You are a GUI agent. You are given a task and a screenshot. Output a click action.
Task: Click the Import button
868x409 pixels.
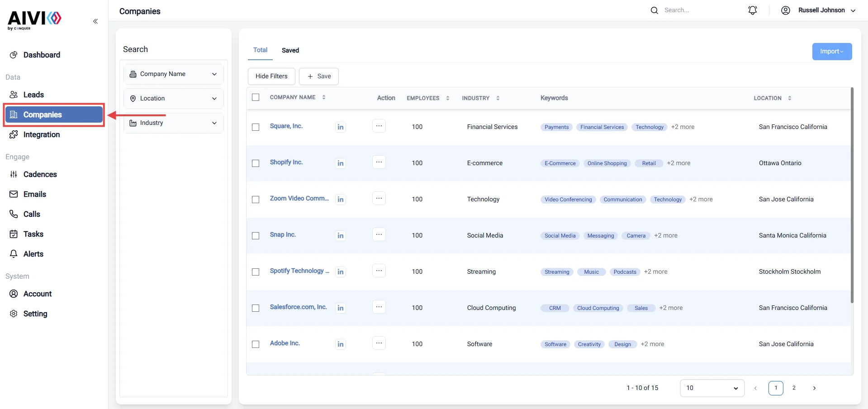(x=832, y=52)
